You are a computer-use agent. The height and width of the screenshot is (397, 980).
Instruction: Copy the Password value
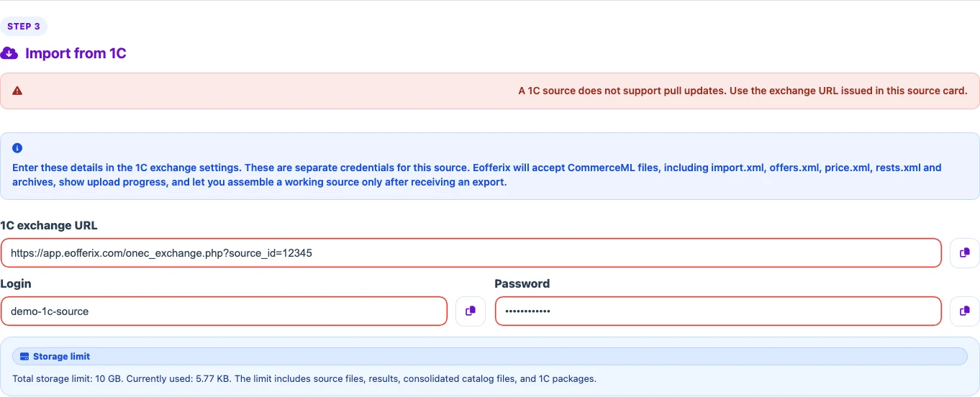tap(965, 311)
